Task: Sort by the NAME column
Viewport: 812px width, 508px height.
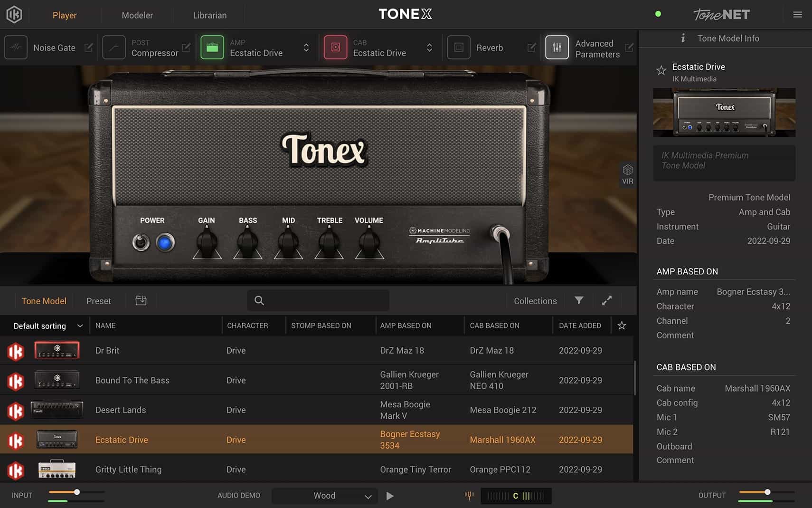Action: pos(105,326)
